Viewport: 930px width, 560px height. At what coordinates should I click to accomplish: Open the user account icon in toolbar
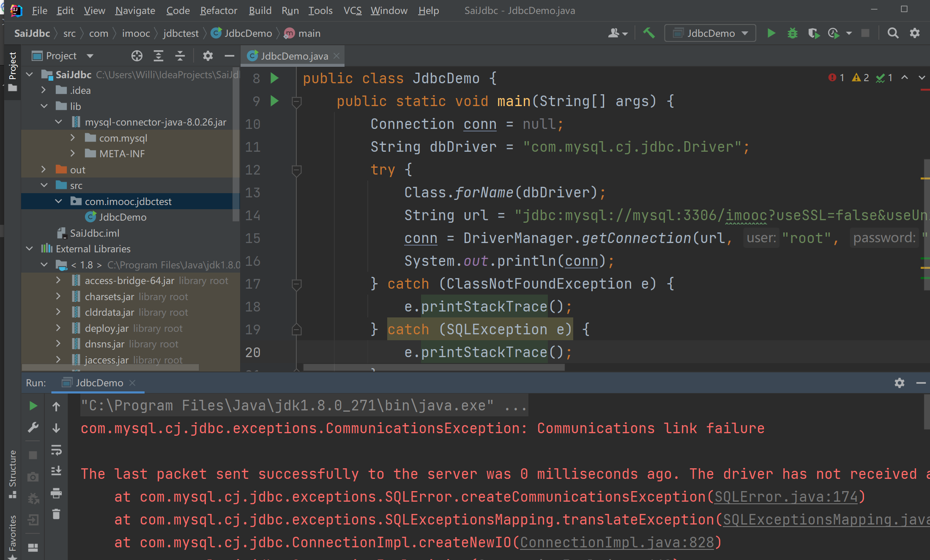click(x=618, y=33)
